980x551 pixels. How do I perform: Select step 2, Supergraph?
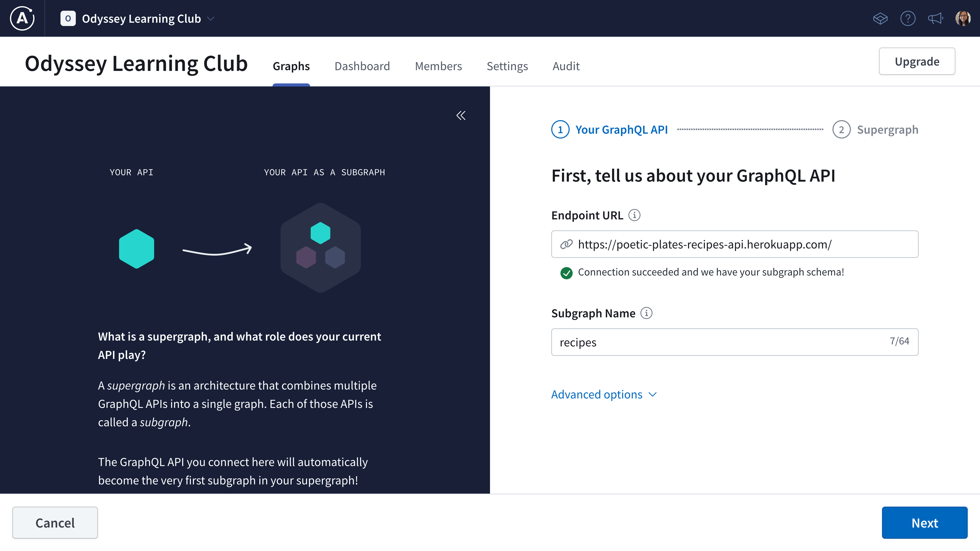click(x=875, y=129)
